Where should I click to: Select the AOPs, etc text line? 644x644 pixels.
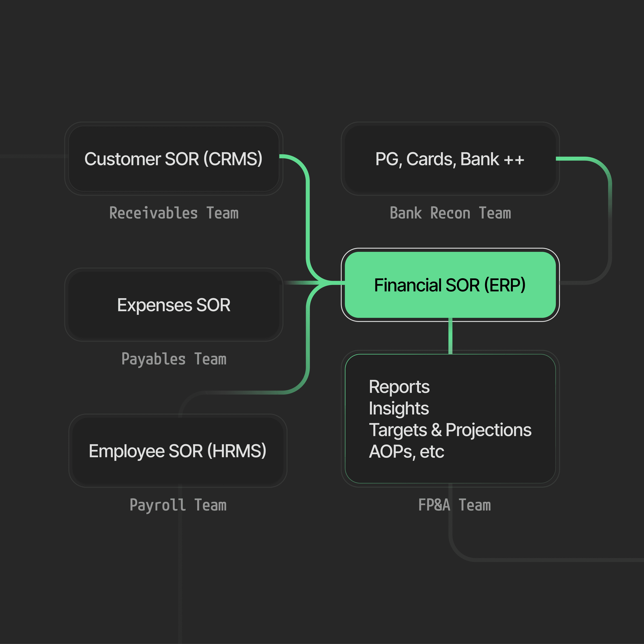[406, 452]
